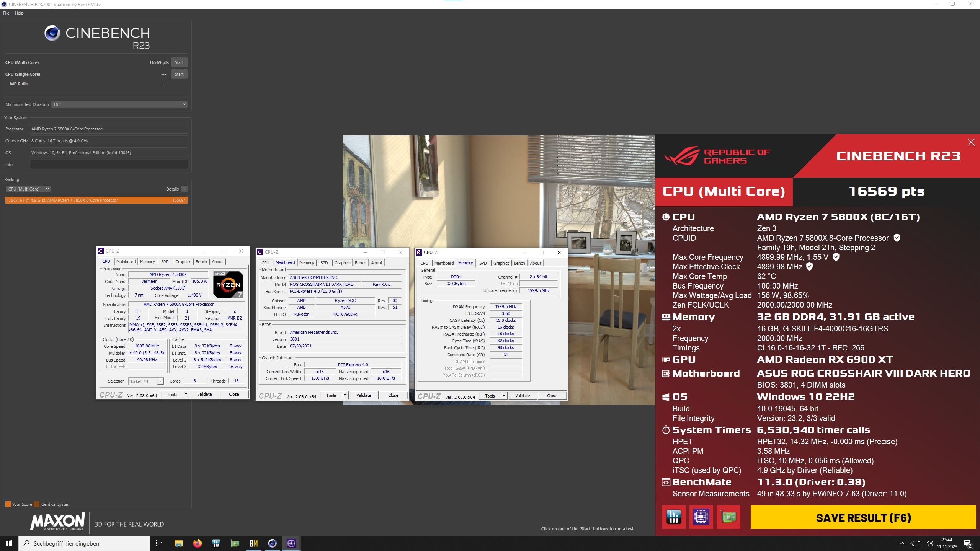Open the GPU-Z taskbar icon

(x=235, y=543)
